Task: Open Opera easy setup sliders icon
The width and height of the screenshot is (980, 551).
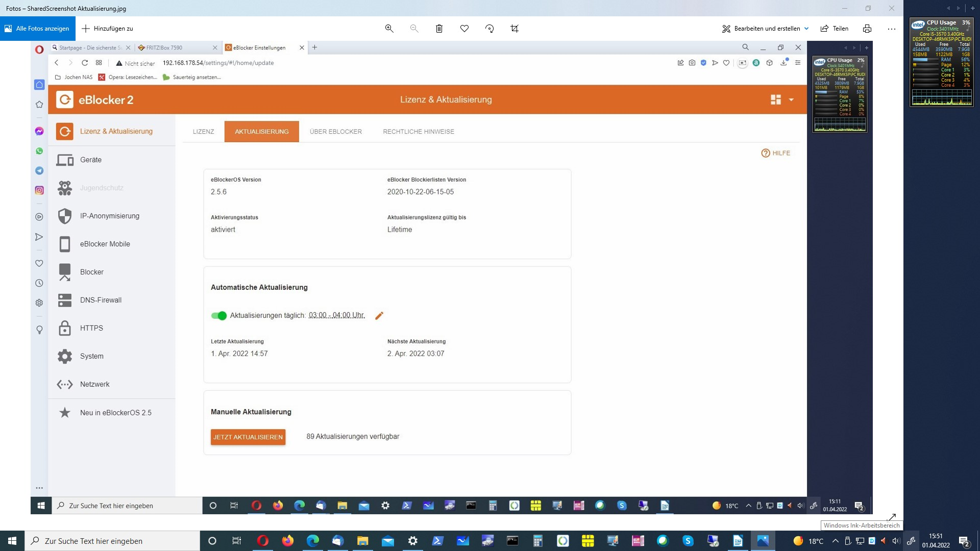Action: tap(797, 63)
